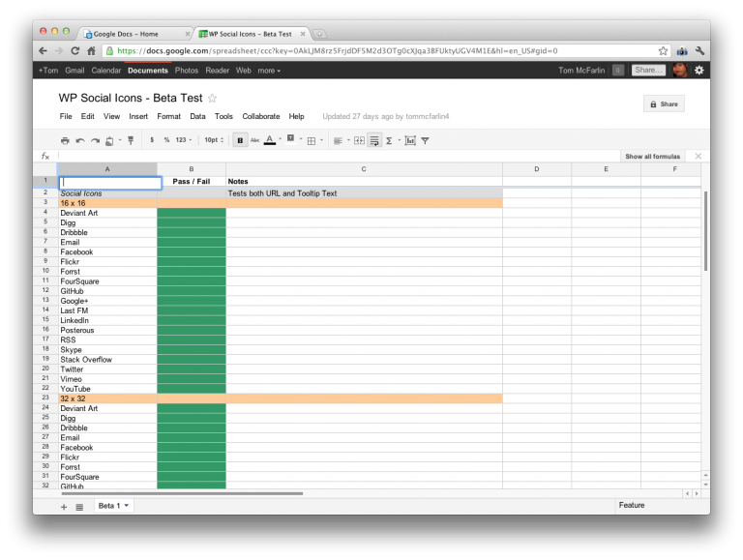Close the formula bar with X
The height and width of the screenshot is (560, 743).
click(698, 156)
